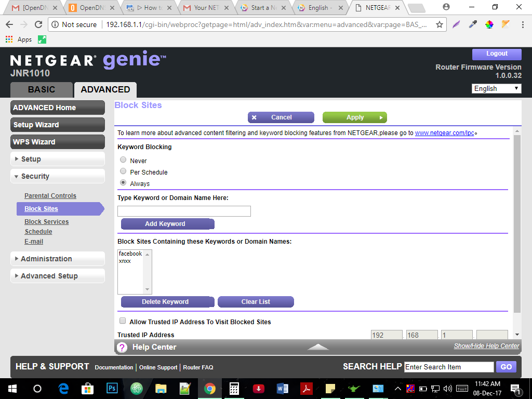
Task: Click the Search Help input field
Action: pyautogui.click(x=449, y=367)
